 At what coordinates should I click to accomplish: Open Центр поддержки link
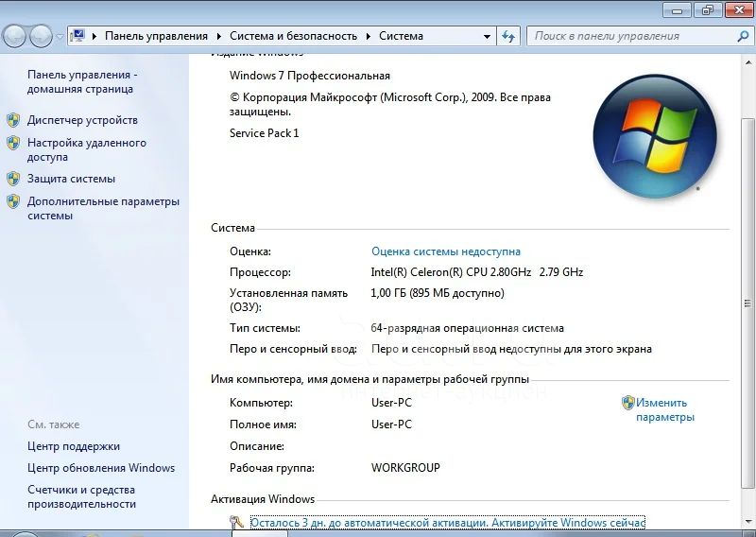pyautogui.click(x=74, y=446)
